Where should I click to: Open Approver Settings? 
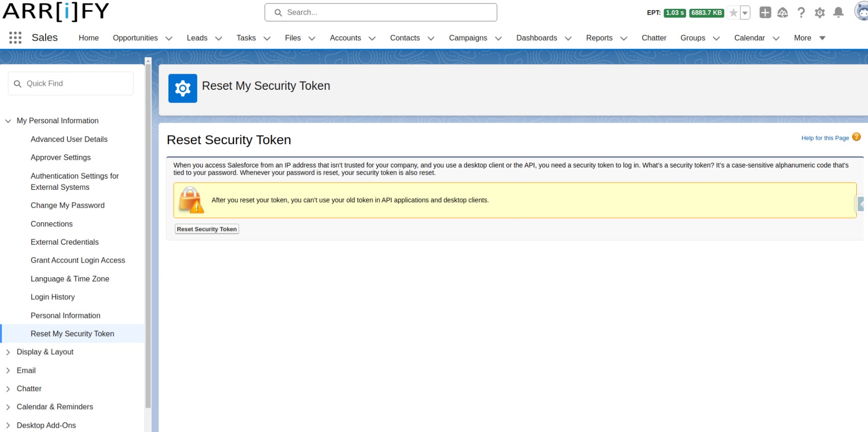(61, 157)
